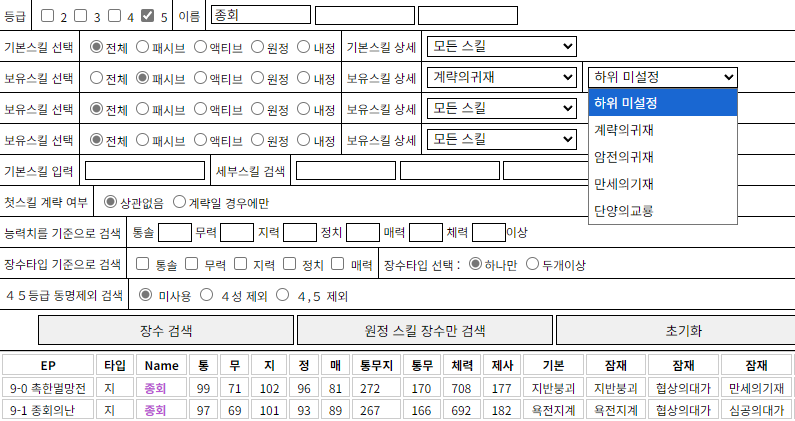
Task: Pick the 4성 제외 radio button
Action: coord(210,295)
